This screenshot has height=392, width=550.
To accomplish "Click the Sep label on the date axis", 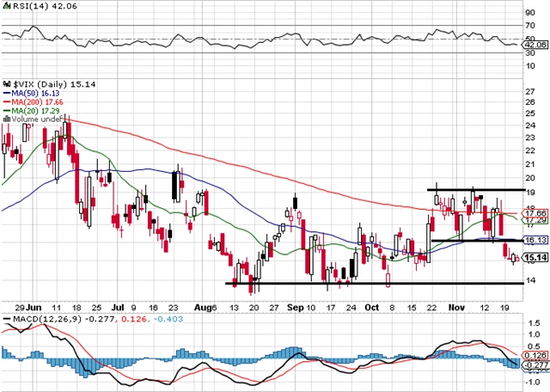I will [296, 305].
